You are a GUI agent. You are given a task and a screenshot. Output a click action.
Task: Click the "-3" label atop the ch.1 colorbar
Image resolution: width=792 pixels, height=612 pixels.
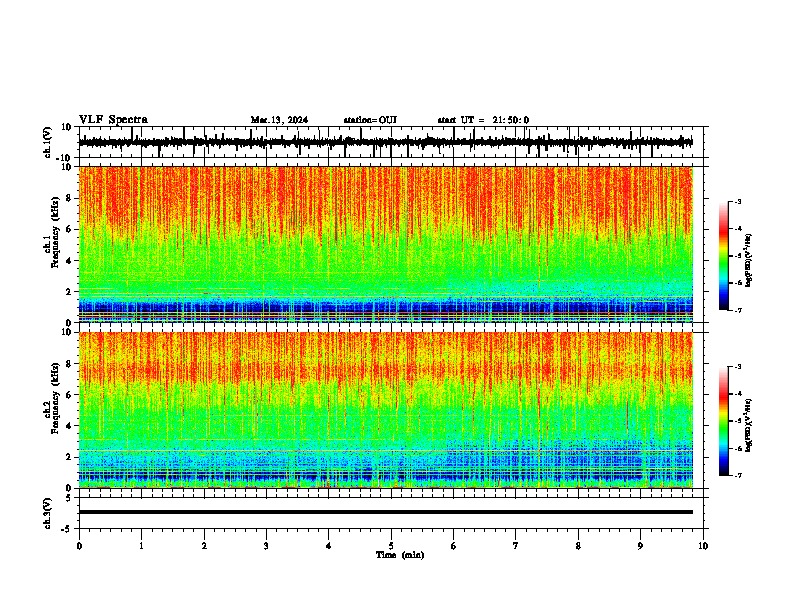[x=737, y=201]
